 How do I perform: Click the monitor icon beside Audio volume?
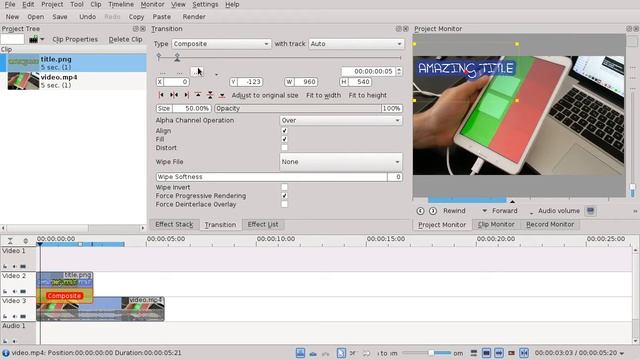(590, 211)
